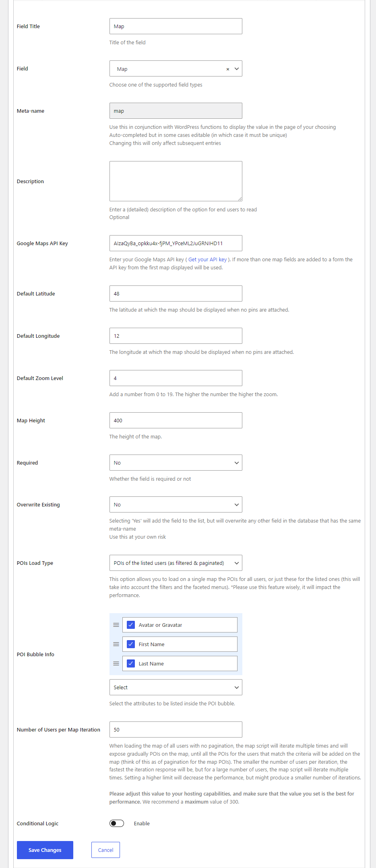Follow the Get your API key link
This screenshot has height=868, width=376.
coord(207,260)
